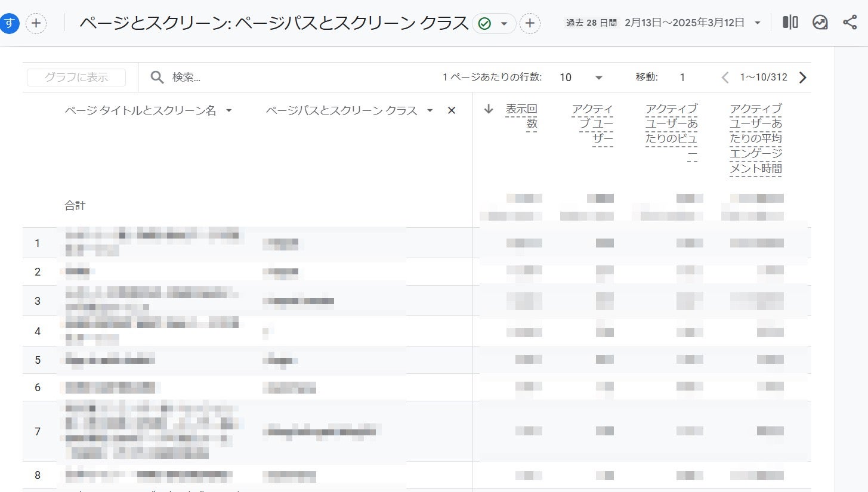Screen dimensions: 868x492
Task: Remove the secondary dimension with X icon
Action: click(452, 110)
